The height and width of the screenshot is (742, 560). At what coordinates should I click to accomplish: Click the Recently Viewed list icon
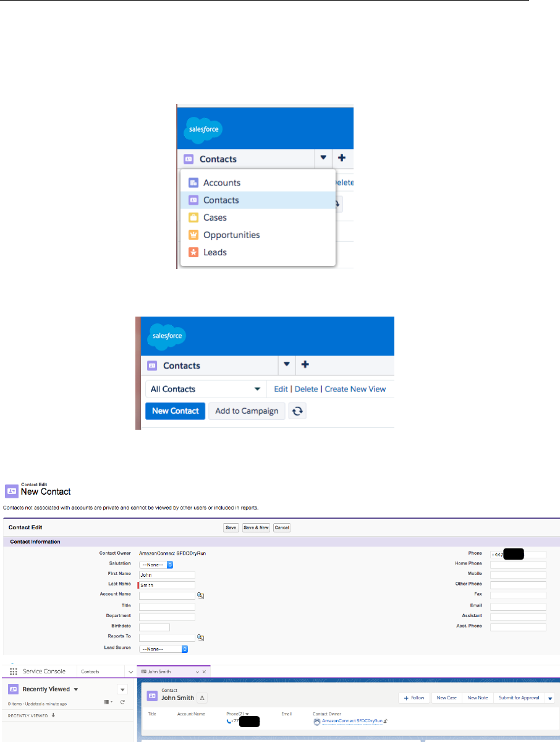point(14,689)
